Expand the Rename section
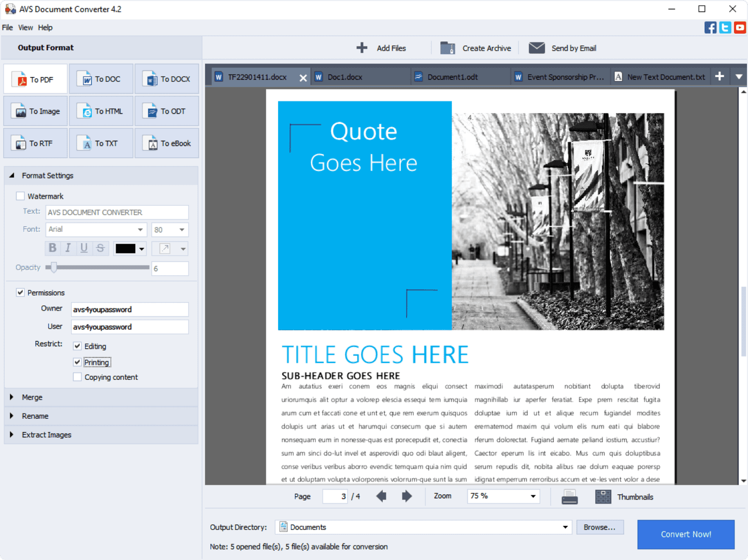748x560 pixels. click(x=11, y=416)
